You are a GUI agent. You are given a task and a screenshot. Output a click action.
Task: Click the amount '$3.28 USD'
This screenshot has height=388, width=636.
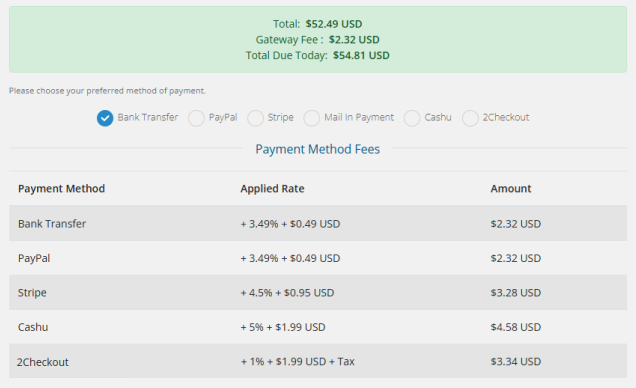[516, 293]
